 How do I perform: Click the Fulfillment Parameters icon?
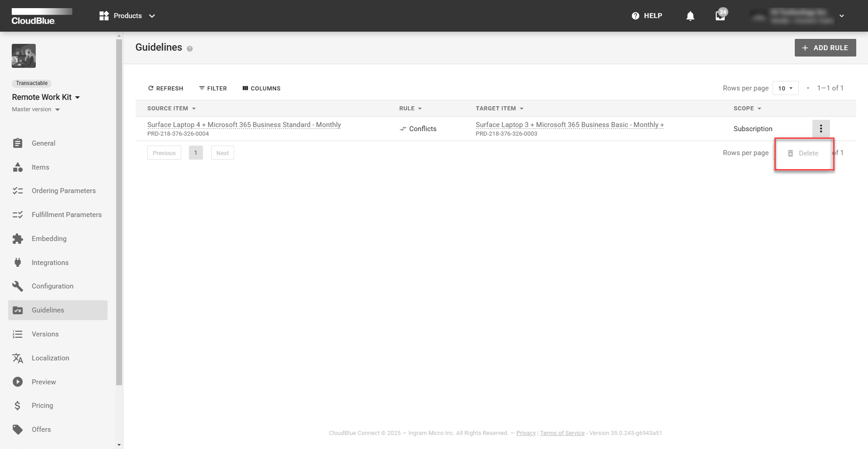point(18,215)
